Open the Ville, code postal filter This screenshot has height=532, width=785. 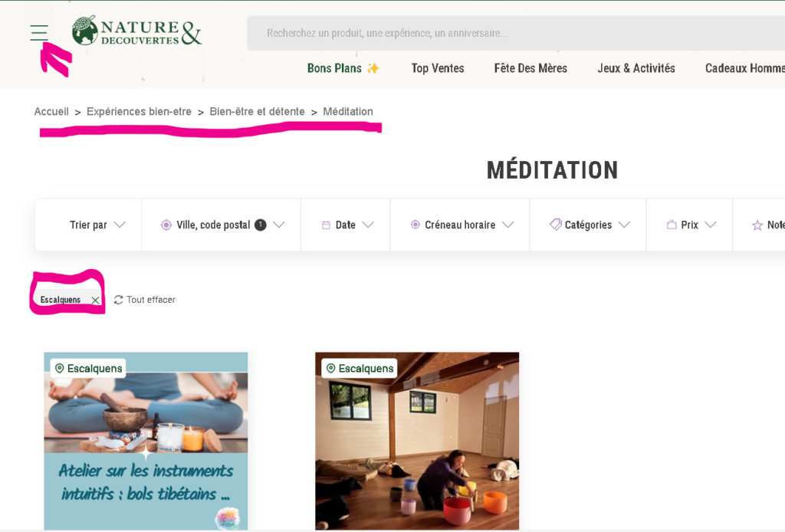pyautogui.click(x=223, y=225)
